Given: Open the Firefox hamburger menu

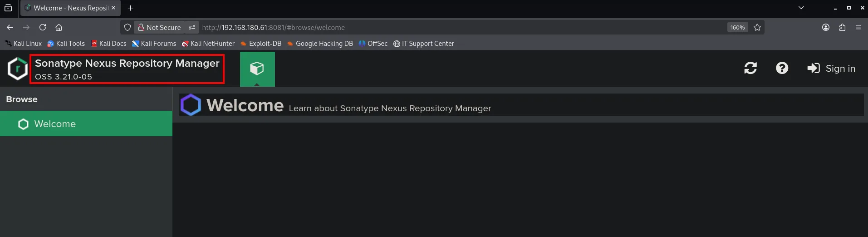Looking at the screenshot, I should (858, 27).
